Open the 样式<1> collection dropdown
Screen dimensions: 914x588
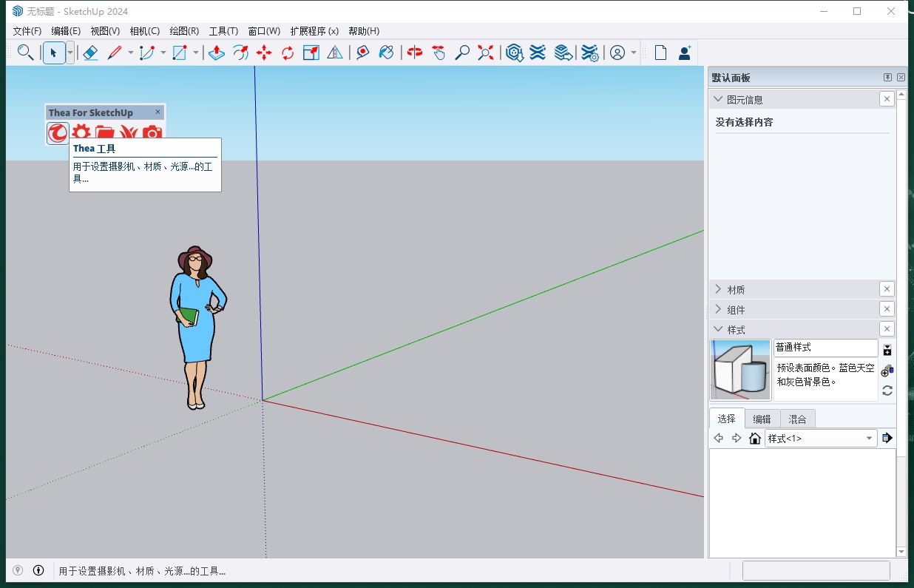[821, 439]
